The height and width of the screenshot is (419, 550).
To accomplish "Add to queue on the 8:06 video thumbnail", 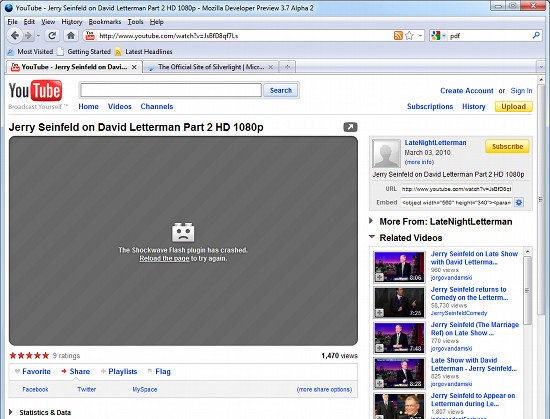I will 380,277.
